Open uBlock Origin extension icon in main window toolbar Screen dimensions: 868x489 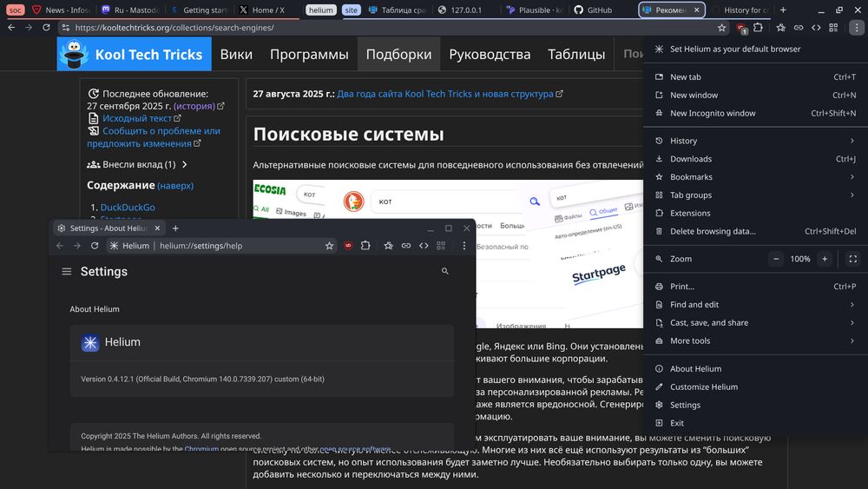tap(740, 28)
